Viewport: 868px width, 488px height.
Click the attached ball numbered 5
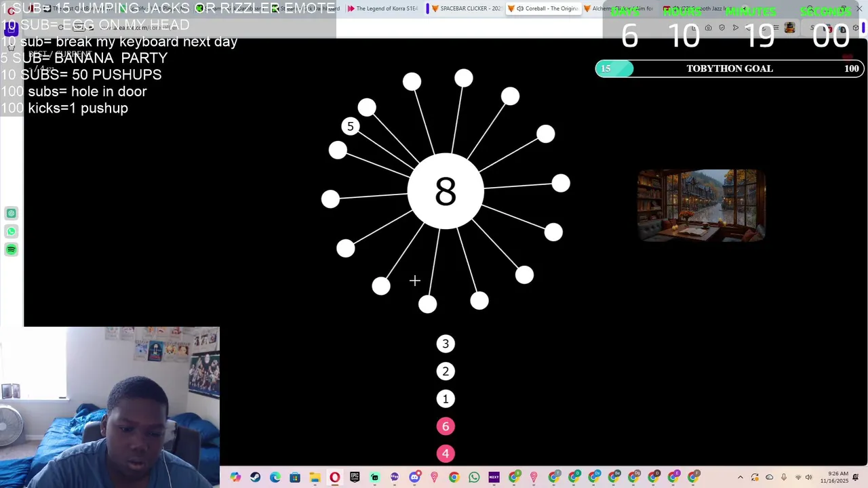pyautogui.click(x=350, y=126)
